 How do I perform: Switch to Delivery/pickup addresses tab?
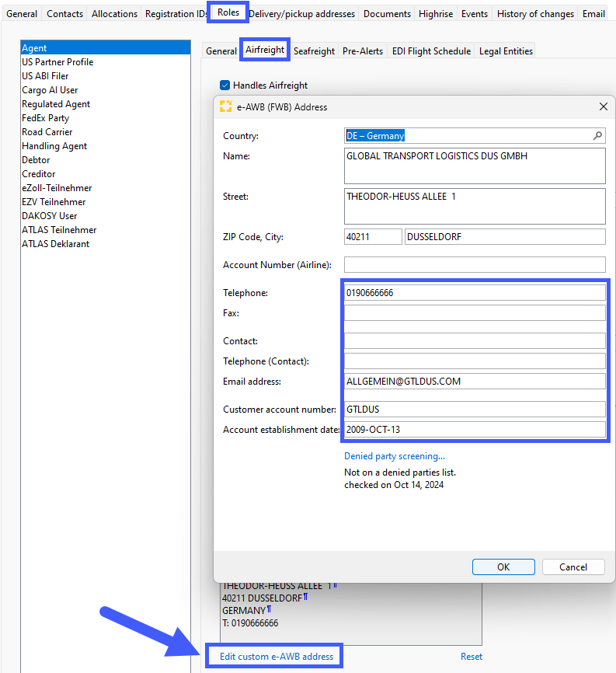point(302,14)
